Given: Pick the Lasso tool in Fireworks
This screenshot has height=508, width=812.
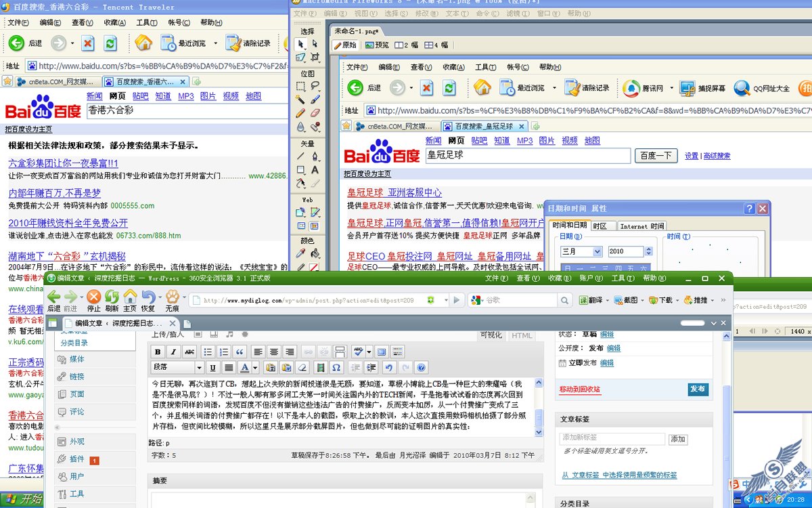Looking at the screenshot, I should [315, 87].
